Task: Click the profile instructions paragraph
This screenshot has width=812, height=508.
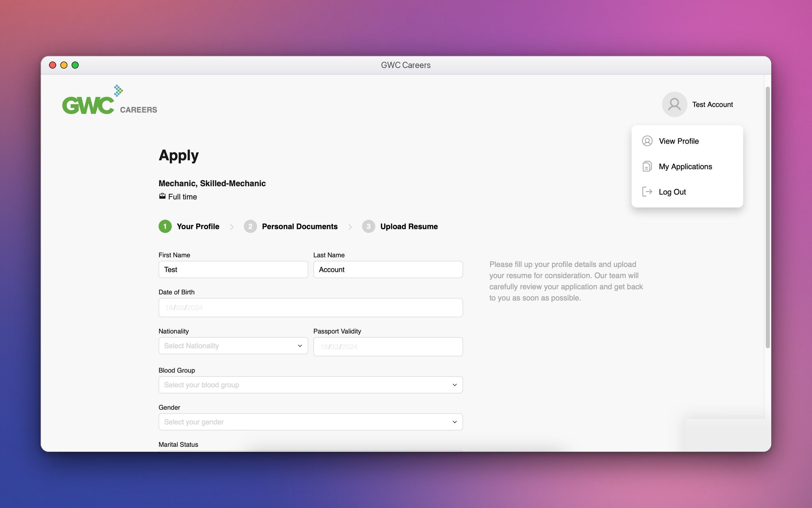Action: (x=566, y=281)
